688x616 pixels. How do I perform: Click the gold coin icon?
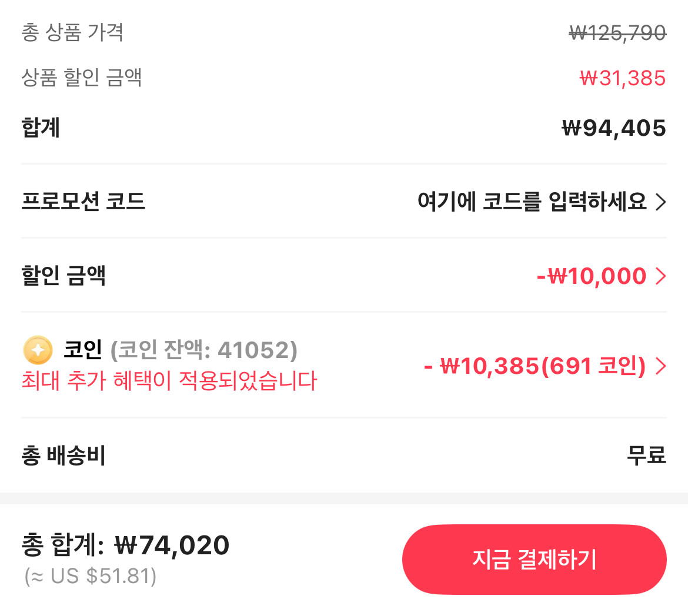38,350
